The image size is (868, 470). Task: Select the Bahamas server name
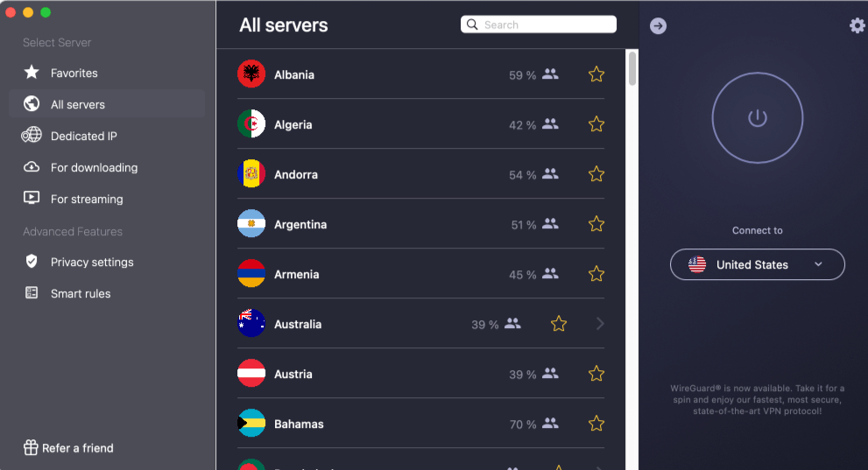299,424
